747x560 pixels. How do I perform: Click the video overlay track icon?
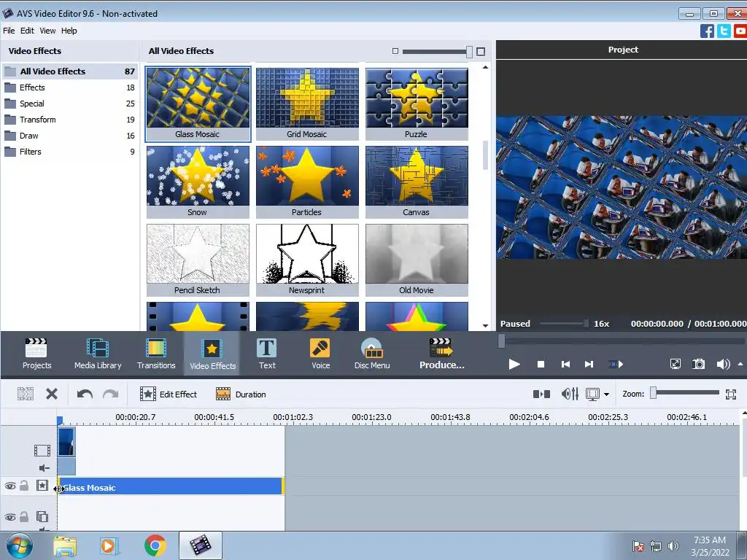pyautogui.click(x=42, y=517)
